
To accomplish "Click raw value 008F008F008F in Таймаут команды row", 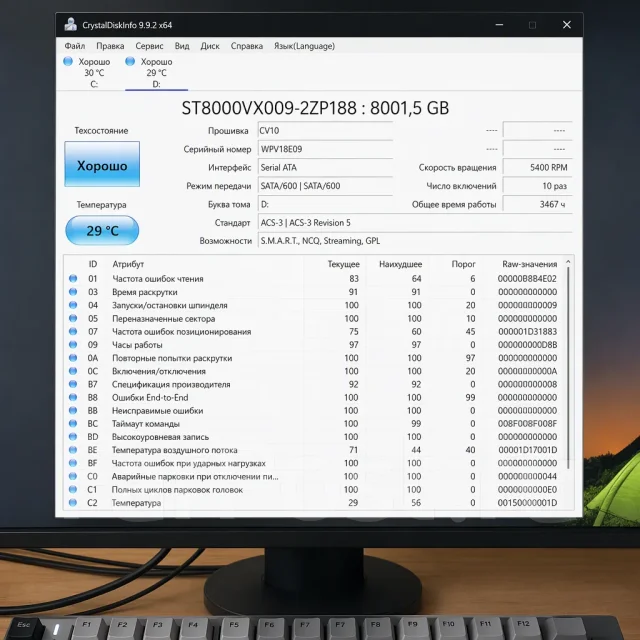I will tap(527, 424).
